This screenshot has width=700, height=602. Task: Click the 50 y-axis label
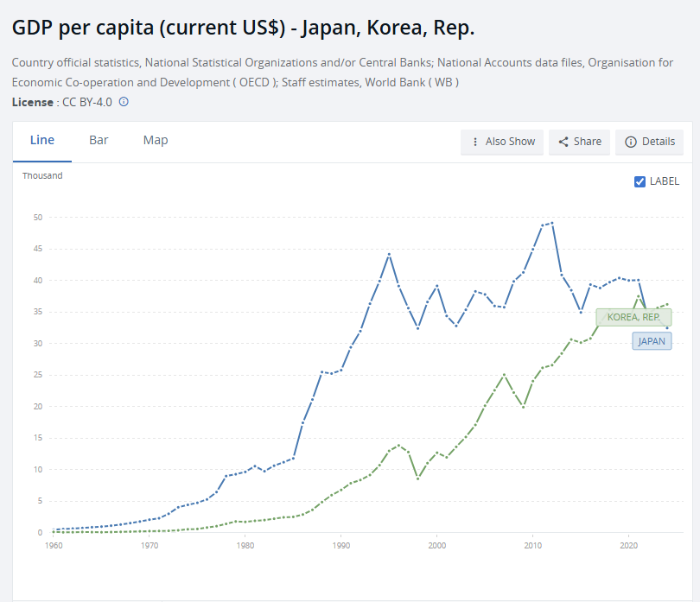click(38, 218)
